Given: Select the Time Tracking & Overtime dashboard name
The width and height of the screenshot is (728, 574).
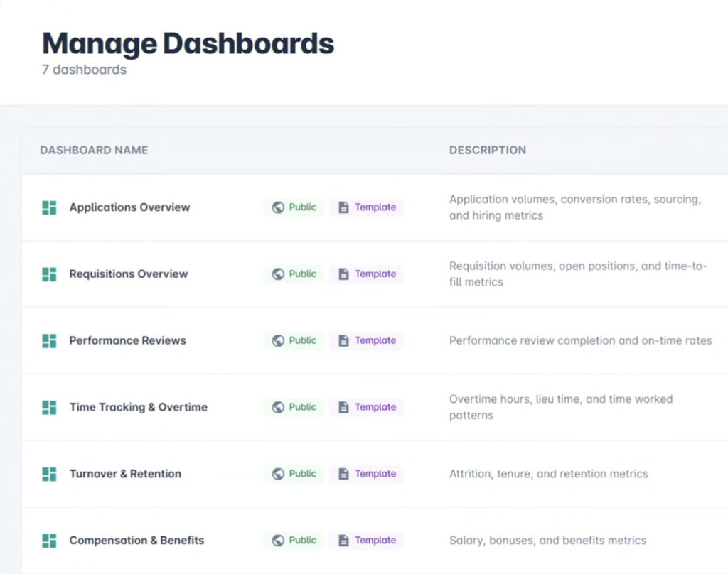Looking at the screenshot, I should pyautogui.click(x=138, y=408).
